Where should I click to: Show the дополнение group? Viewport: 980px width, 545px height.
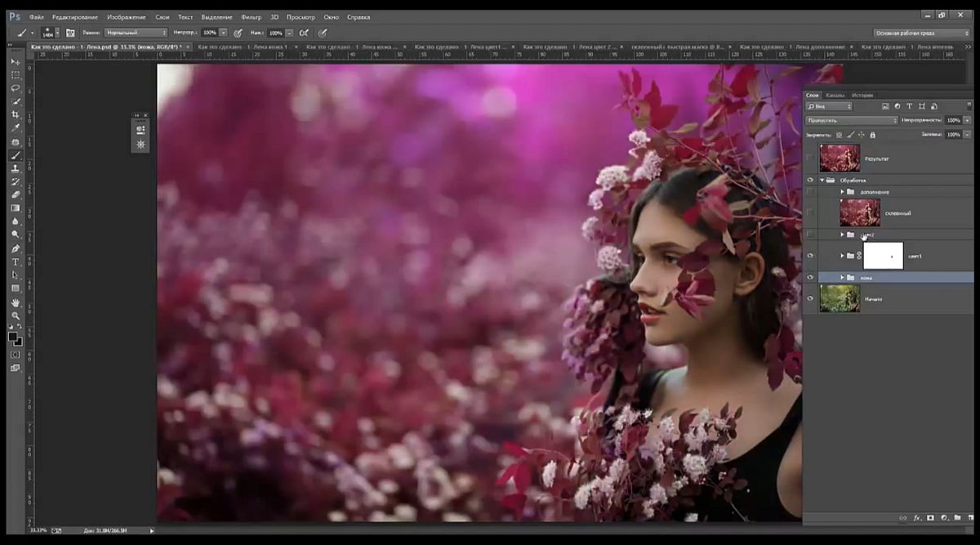point(810,191)
